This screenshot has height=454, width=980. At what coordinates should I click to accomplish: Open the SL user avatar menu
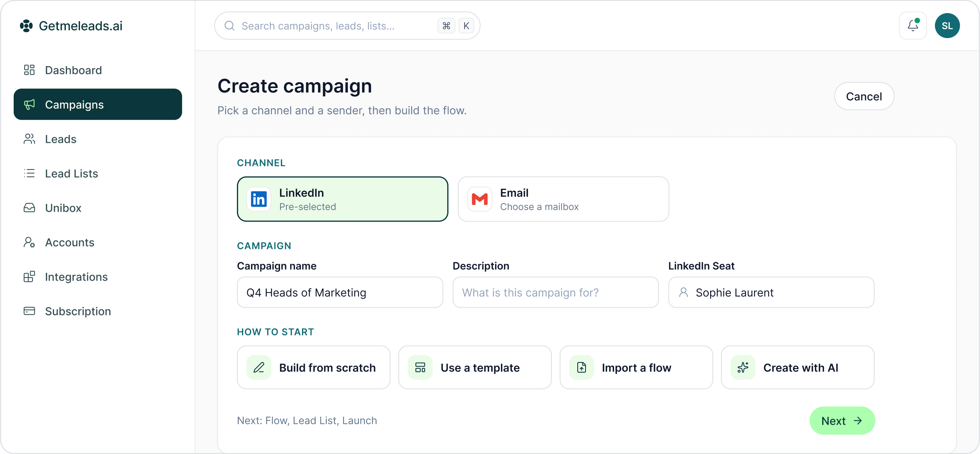[947, 26]
